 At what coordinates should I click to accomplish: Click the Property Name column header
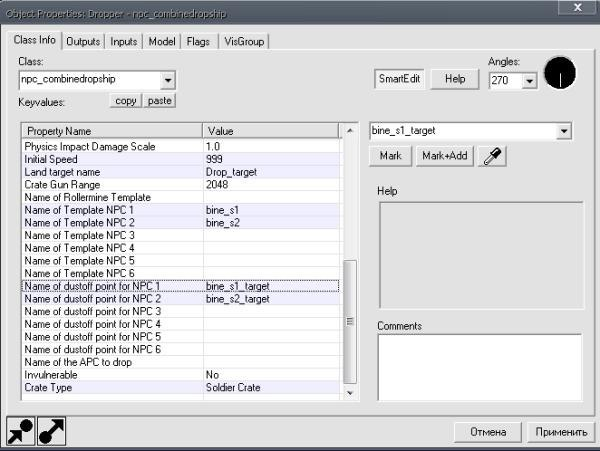(x=112, y=131)
